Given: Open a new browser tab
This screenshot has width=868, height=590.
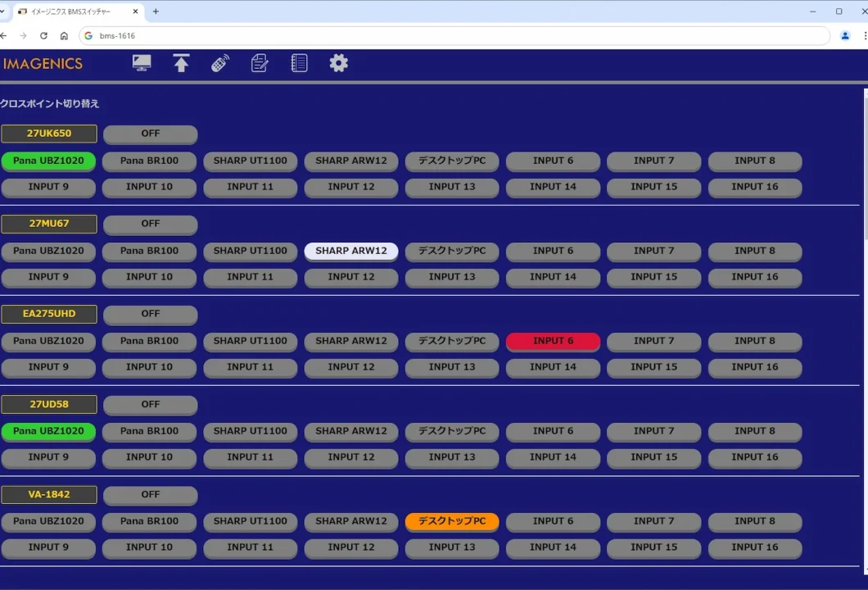Looking at the screenshot, I should [156, 11].
